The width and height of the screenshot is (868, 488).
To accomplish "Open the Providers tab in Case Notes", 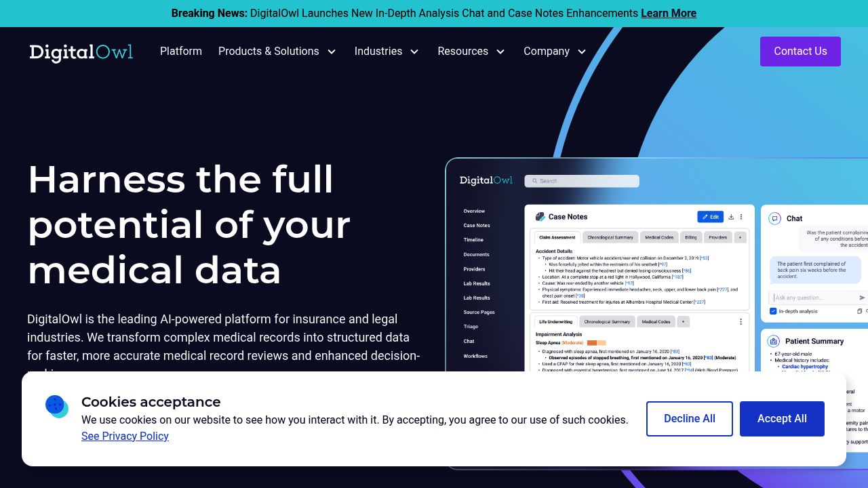I will click(717, 237).
